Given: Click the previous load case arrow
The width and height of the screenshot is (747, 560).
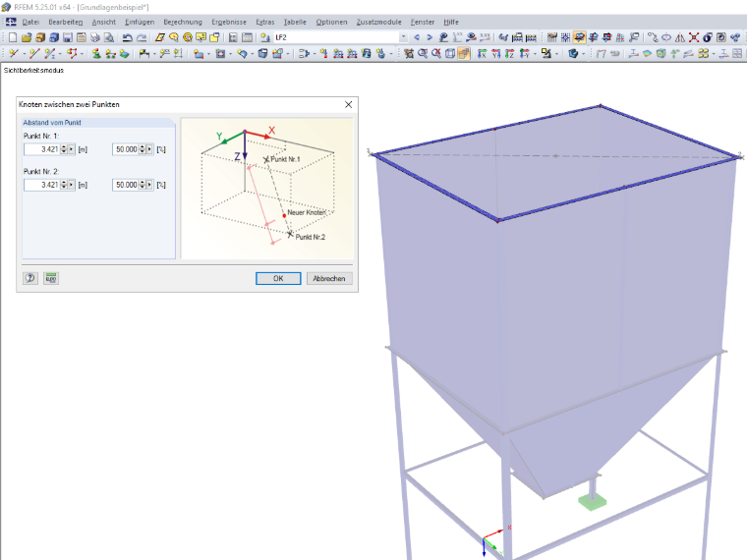Looking at the screenshot, I should [417, 37].
